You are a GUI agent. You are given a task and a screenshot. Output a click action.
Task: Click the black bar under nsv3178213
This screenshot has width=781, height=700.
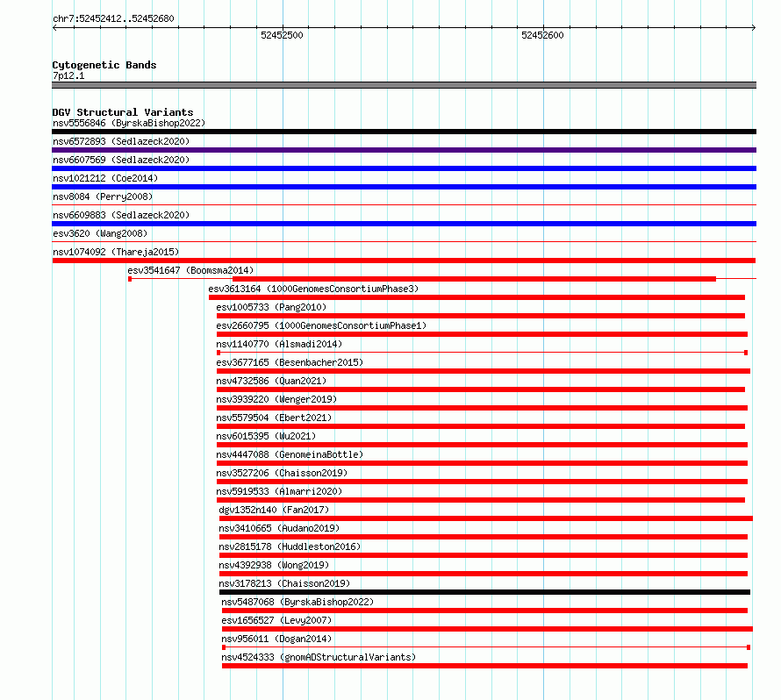[x=484, y=592]
